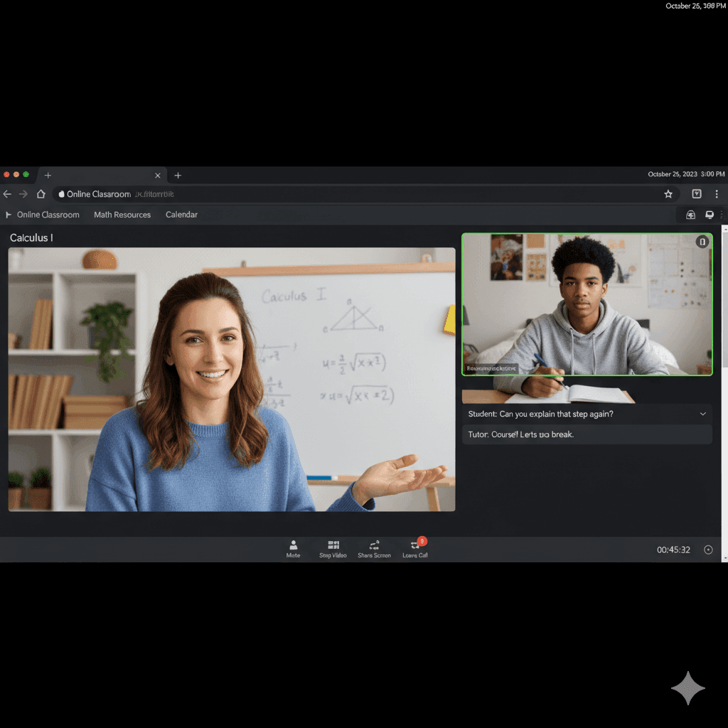Open the Math Resources tab

(x=122, y=215)
